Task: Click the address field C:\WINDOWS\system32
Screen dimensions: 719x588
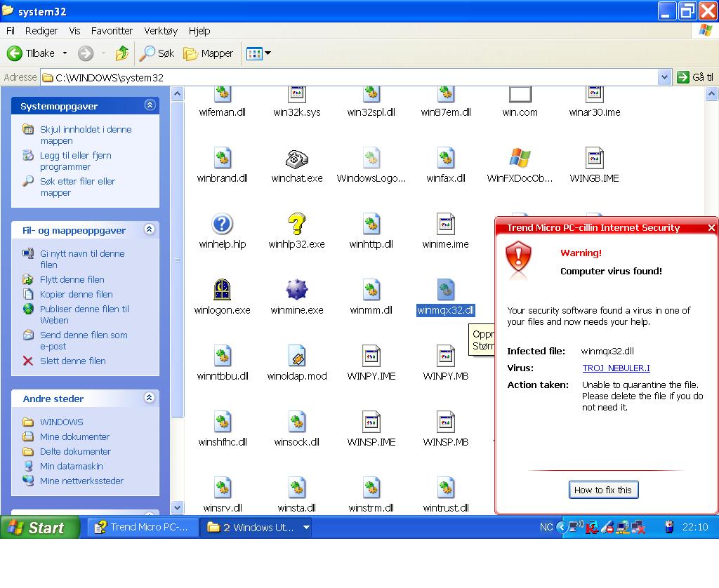Action: pyautogui.click(x=350, y=77)
